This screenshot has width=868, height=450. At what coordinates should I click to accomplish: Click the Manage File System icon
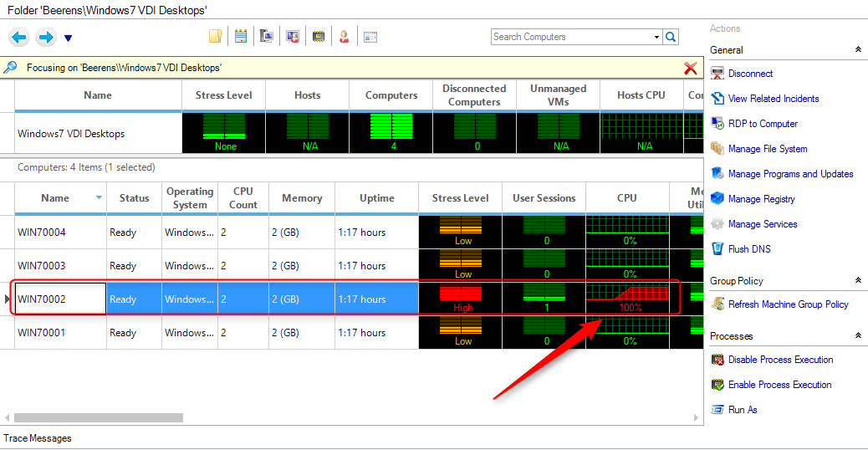click(717, 148)
